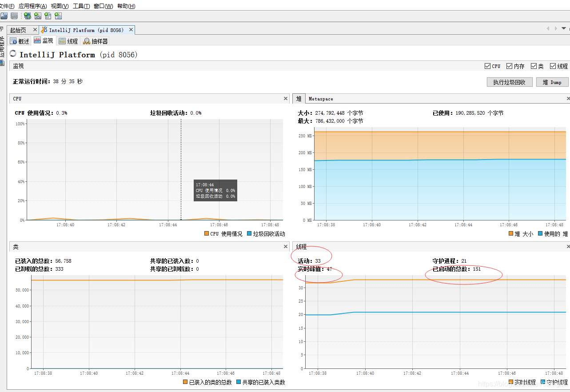
Task: Click the 垃圾回收活动 blue legend swatch
Action: pos(249,233)
